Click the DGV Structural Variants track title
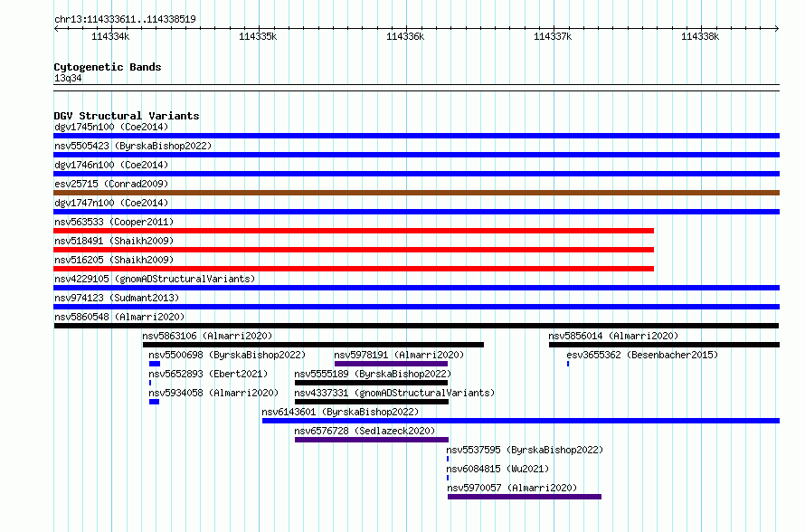 tap(127, 116)
